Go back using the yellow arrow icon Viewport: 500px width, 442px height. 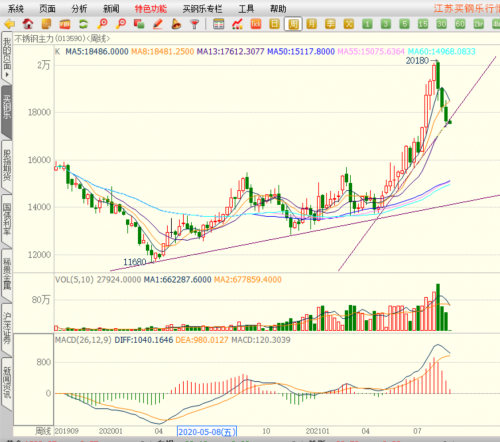point(10,24)
